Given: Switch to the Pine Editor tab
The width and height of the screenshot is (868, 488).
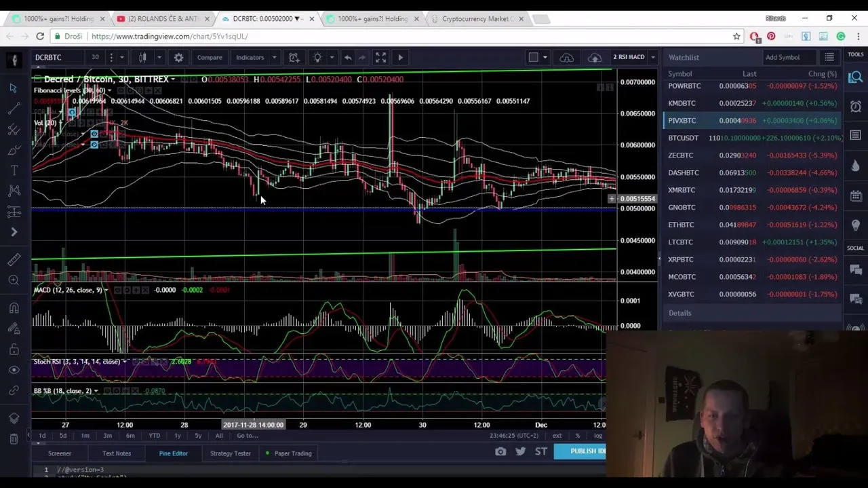Looking at the screenshot, I should pyautogui.click(x=174, y=453).
